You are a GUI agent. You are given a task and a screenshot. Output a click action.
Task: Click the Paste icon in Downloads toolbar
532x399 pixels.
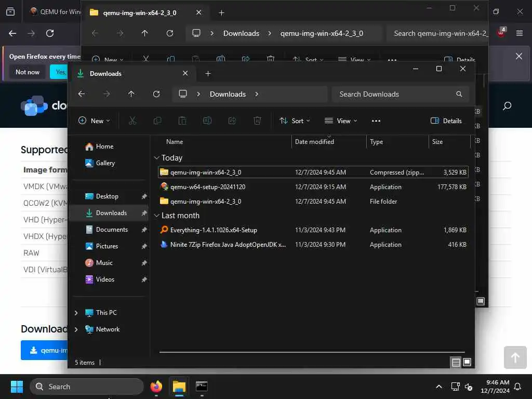[x=182, y=121]
